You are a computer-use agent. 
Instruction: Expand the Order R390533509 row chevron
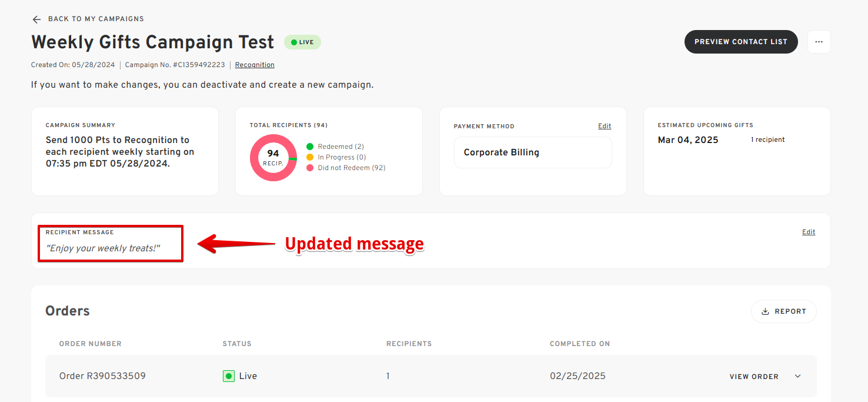pyautogui.click(x=797, y=376)
